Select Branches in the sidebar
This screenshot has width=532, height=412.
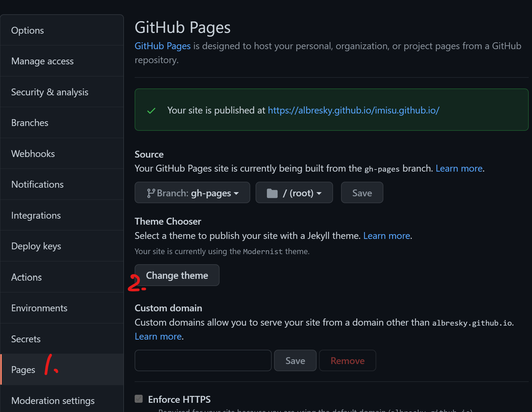(x=62, y=123)
